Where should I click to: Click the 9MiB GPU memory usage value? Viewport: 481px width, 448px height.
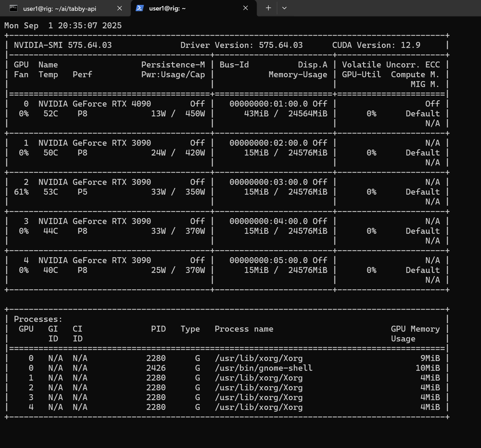430,358
